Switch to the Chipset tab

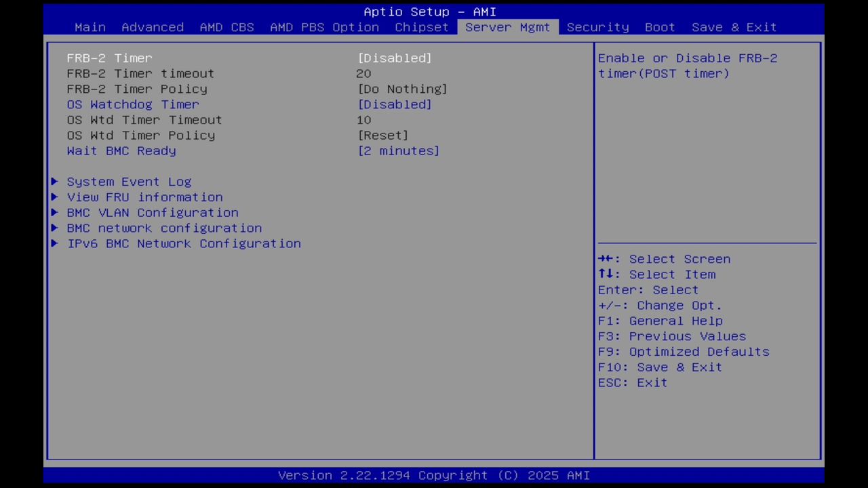click(x=421, y=27)
